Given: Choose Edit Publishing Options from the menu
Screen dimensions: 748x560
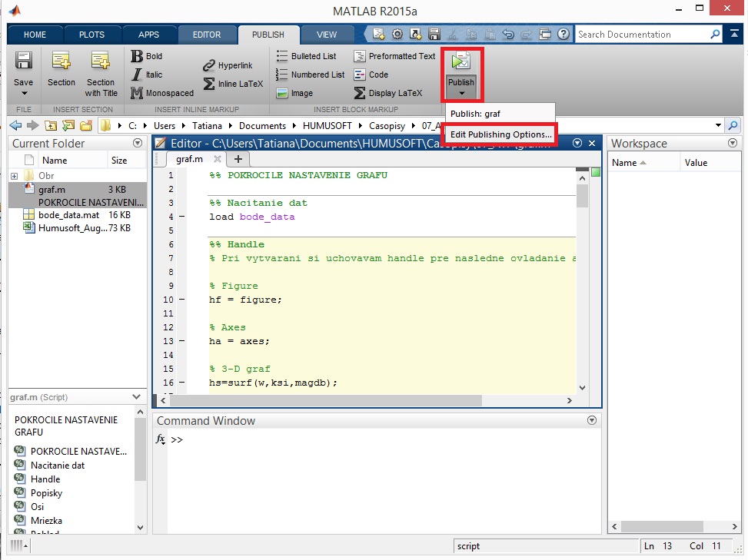Looking at the screenshot, I should (x=501, y=134).
